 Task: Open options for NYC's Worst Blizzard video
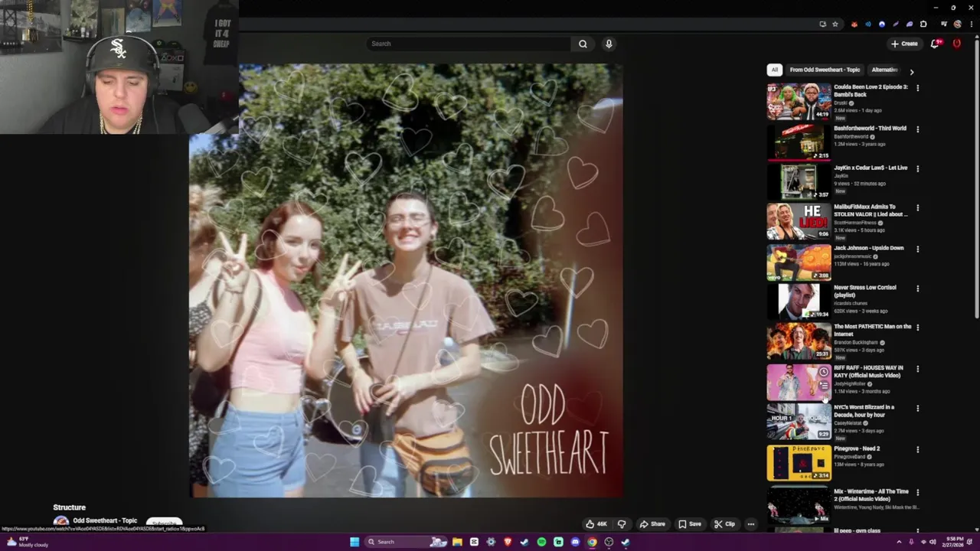point(917,409)
